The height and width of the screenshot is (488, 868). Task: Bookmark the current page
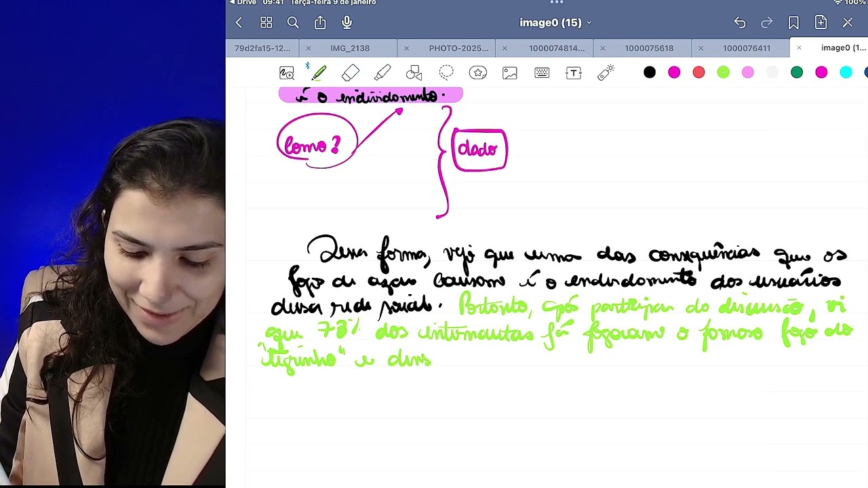tap(793, 22)
